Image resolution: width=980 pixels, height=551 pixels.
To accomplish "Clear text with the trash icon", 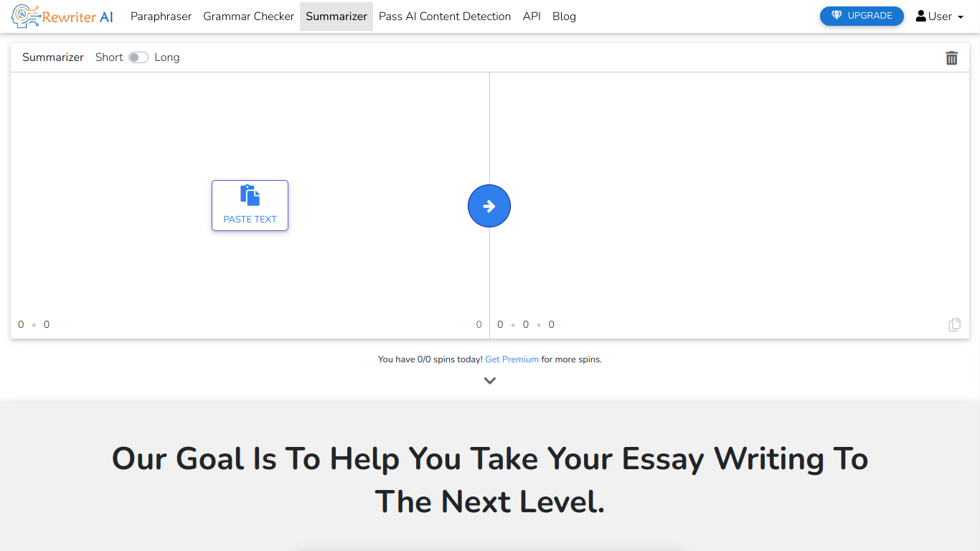I will [951, 58].
